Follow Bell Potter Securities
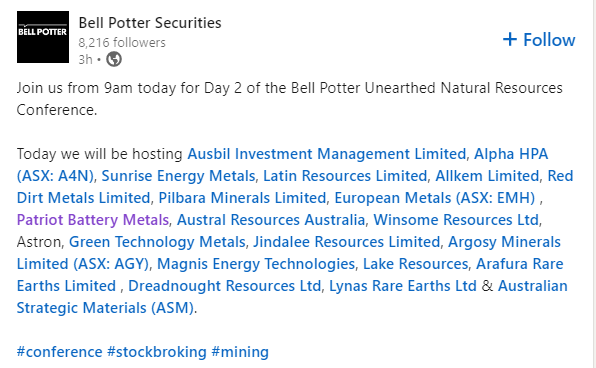 click(x=539, y=40)
